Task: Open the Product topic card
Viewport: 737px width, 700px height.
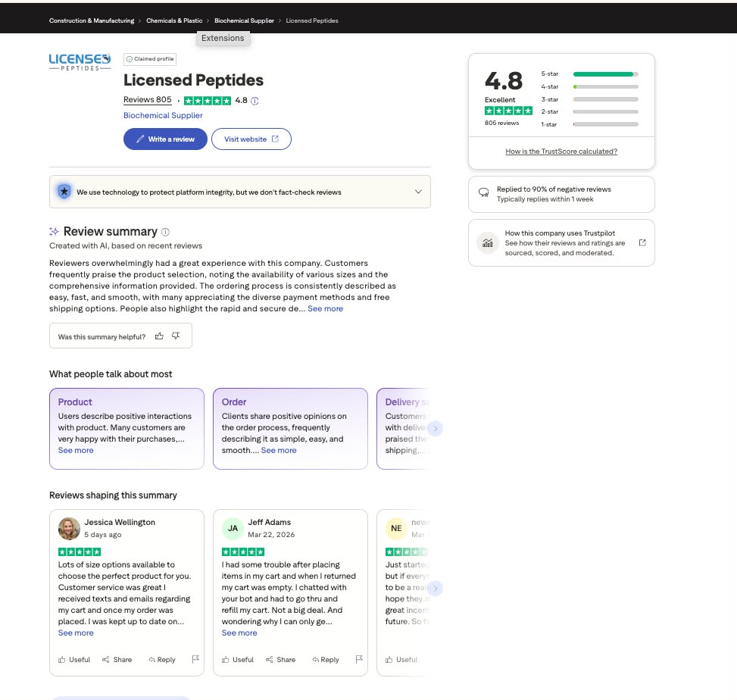Action: (127, 429)
